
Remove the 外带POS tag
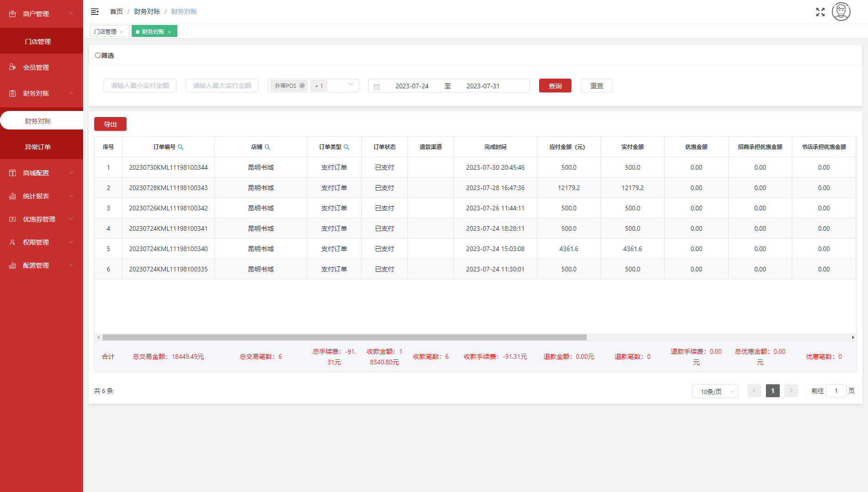click(x=302, y=86)
